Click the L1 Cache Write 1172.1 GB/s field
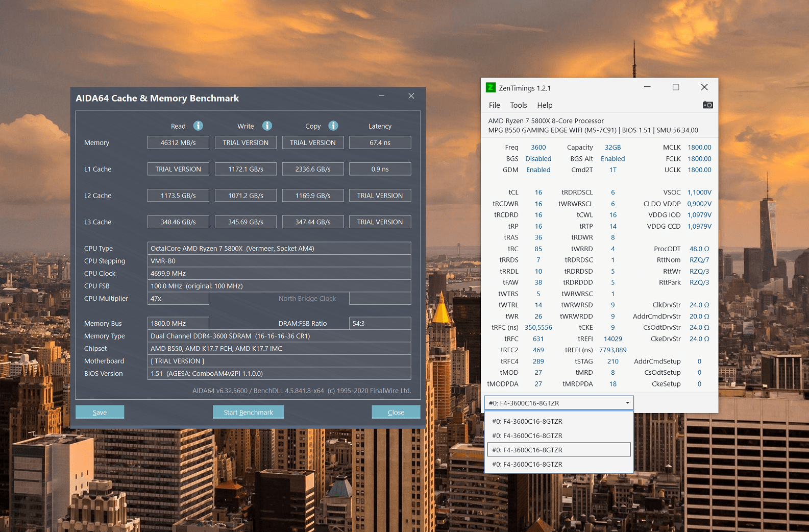Image resolution: width=809 pixels, height=532 pixels. 246,169
